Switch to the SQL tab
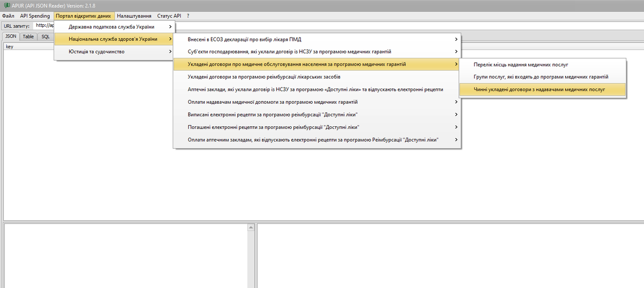This screenshot has height=288, width=644. [46, 37]
